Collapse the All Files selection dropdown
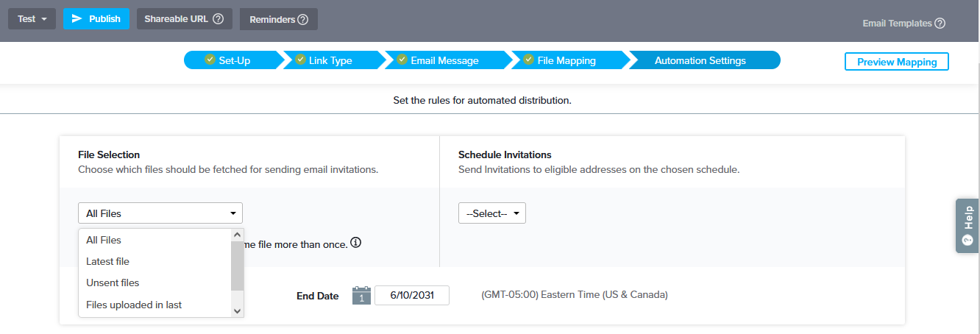Image resolution: width=980 pixels, height=334 pixels. pyautogui.click(x=160, y=213)
